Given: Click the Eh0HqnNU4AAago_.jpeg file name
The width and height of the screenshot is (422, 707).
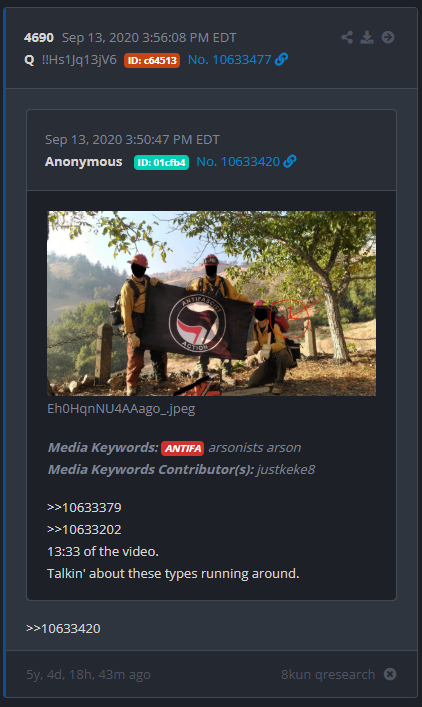Looking at the screenshot, I should pos(121,409).
